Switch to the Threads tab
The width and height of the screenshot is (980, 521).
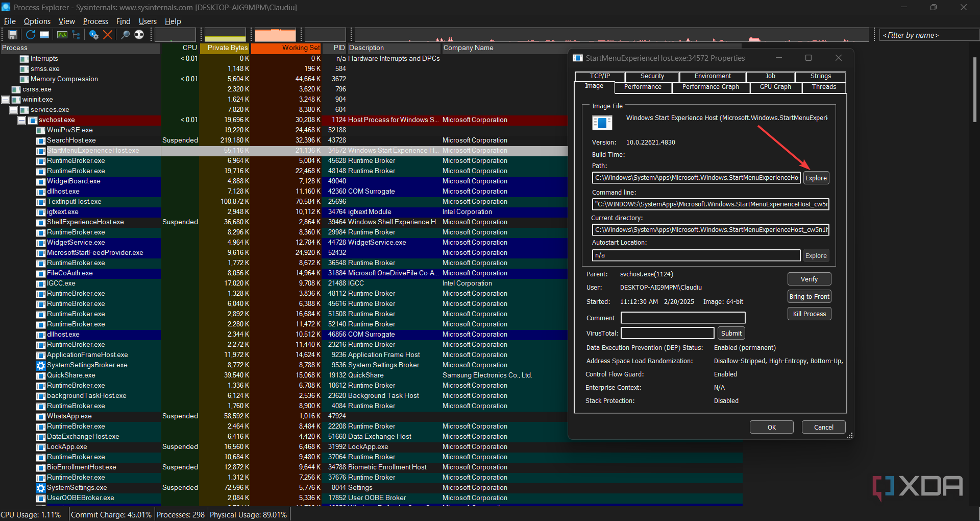824,87
